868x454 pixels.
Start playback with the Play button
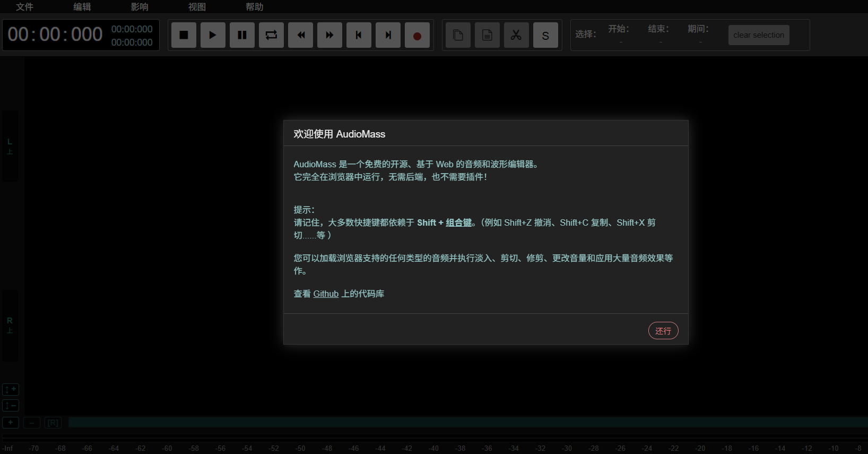coord(213,35)
